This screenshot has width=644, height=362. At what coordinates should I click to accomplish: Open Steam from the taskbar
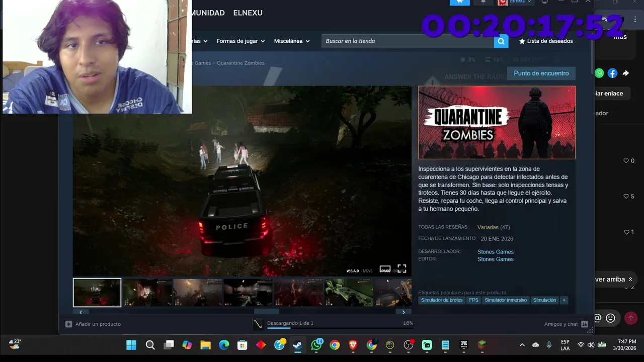[x=298, y=345]
